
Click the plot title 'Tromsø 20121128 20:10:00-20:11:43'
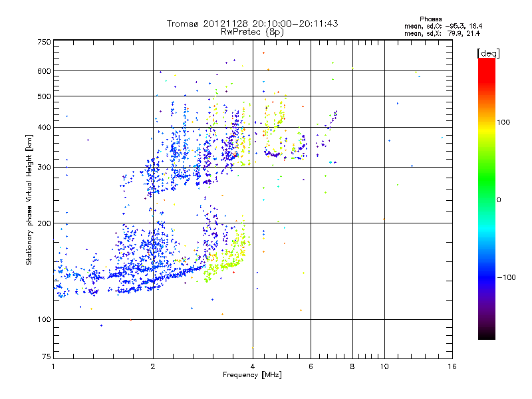pyautogui.click(x=252, y=23)
